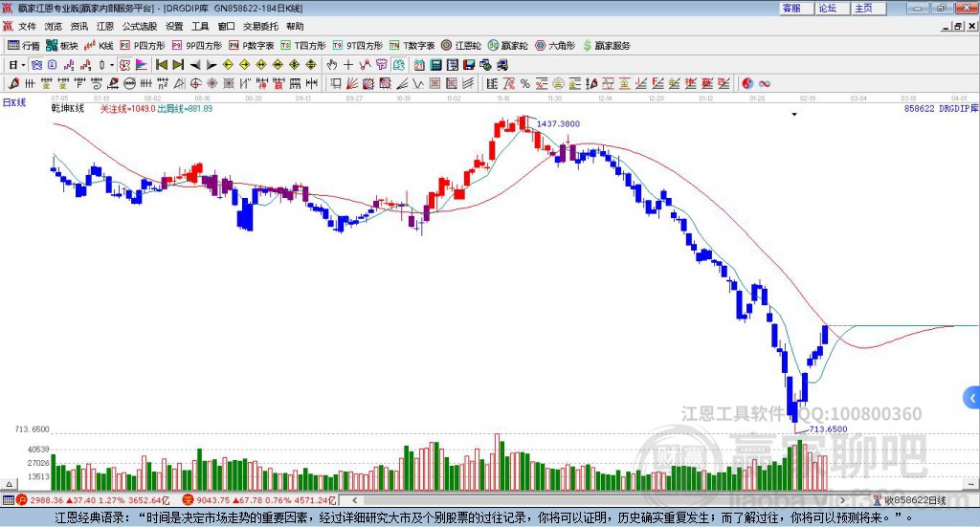
Task: Expand side panel with blue chevron button
Action: 972,398
